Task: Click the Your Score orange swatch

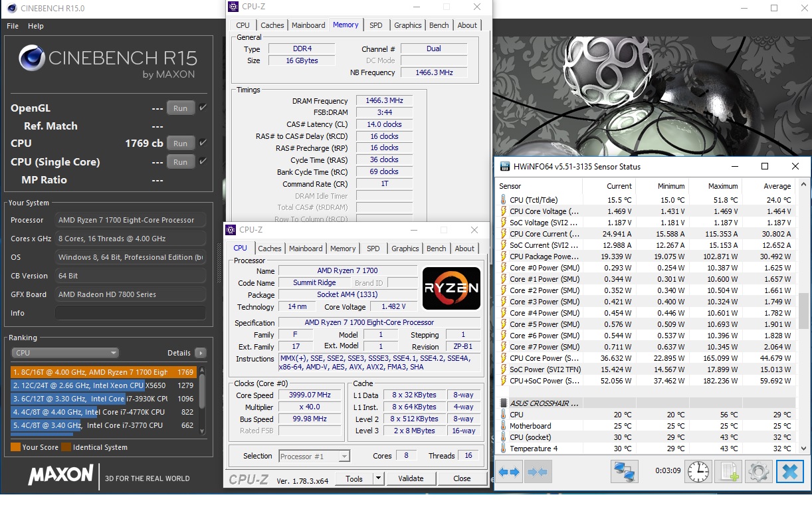Action: pyautogui.click(x=15, y=447)
